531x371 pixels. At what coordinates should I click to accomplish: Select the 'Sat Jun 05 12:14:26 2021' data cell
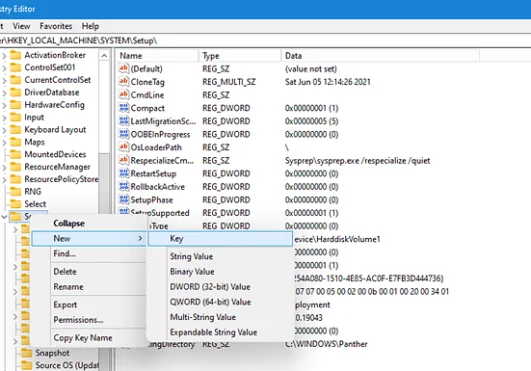coord(328,82)
